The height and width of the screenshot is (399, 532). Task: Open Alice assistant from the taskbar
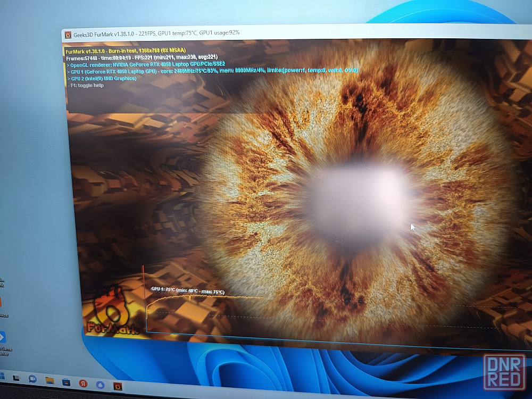point(100,385)
